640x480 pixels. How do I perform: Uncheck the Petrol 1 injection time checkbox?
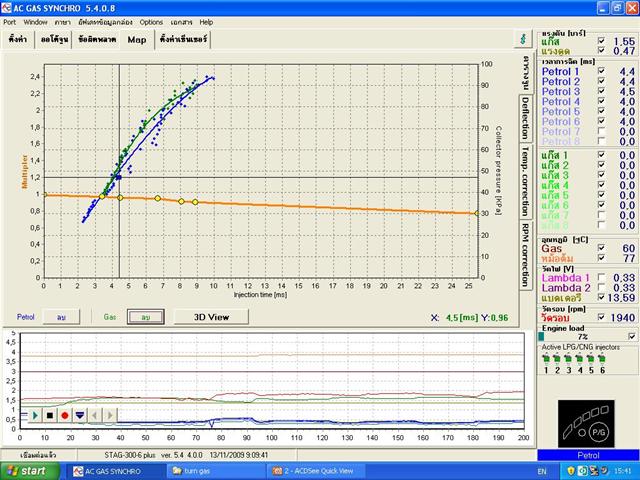tap(600, 72)
